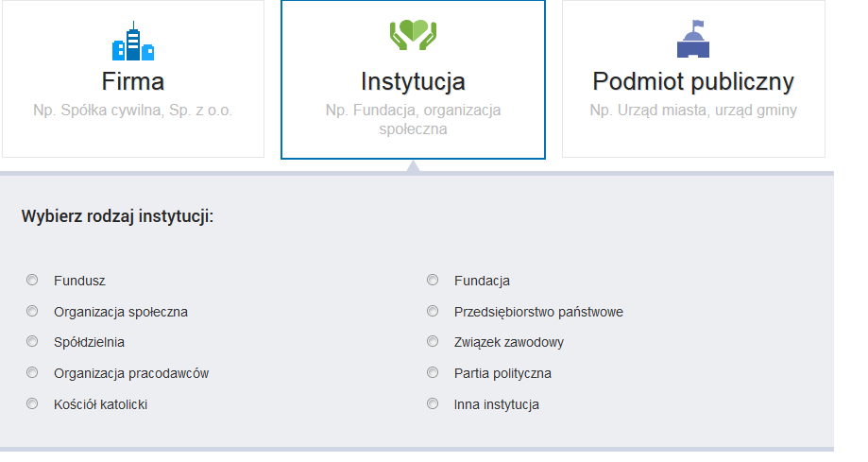868x462 pixels.
Task: Select the Inna instytucja radio option
Action: pos(433,404)
